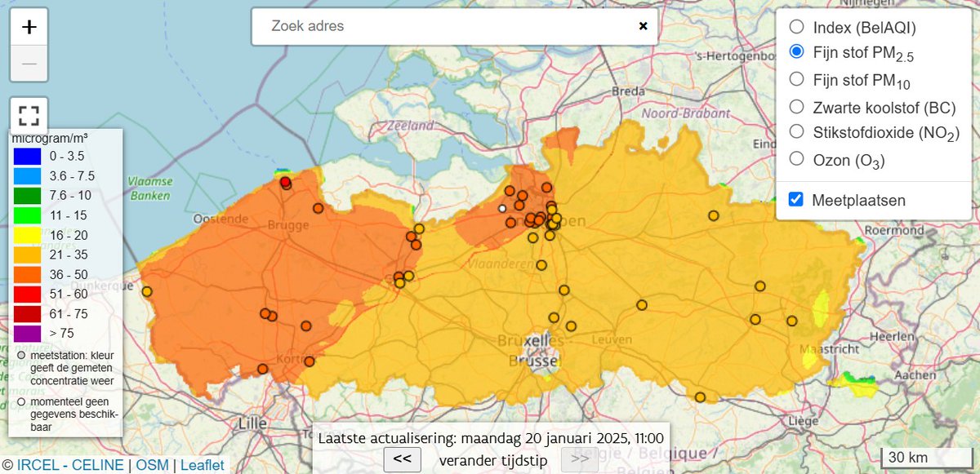Select the Zwarte koolstof (BC) layer
980x474 pixels.
(x=796, y=106)
